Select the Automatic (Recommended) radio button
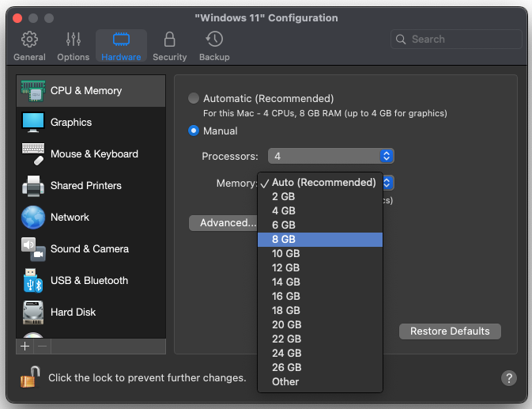 [194, 98]
